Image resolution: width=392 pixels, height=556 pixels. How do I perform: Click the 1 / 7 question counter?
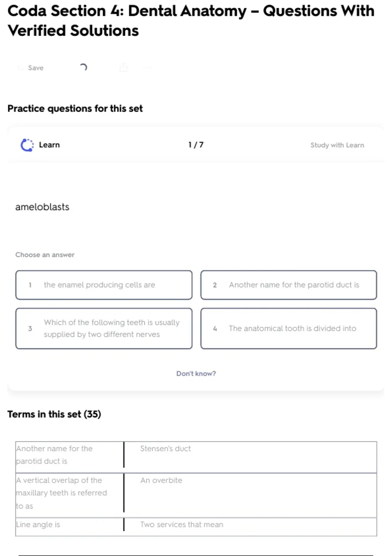196,145
